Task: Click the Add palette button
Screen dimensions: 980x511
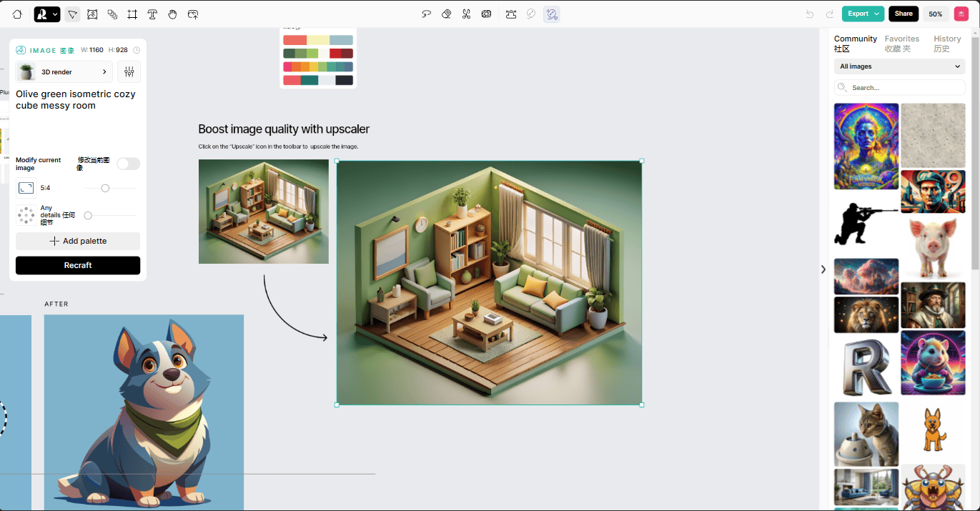Action: pos(78,241)
